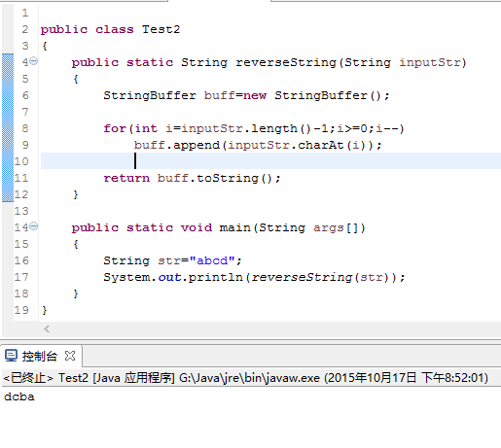501x448 pixels.
Task: Click line number 8 in the gutter
Action: point(25,128)
